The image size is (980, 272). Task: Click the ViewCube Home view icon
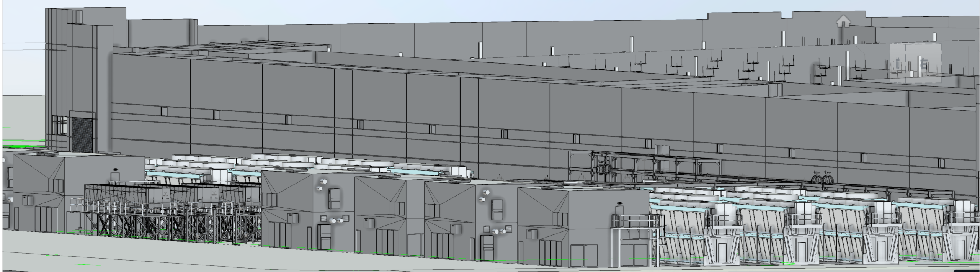point(843,21)
